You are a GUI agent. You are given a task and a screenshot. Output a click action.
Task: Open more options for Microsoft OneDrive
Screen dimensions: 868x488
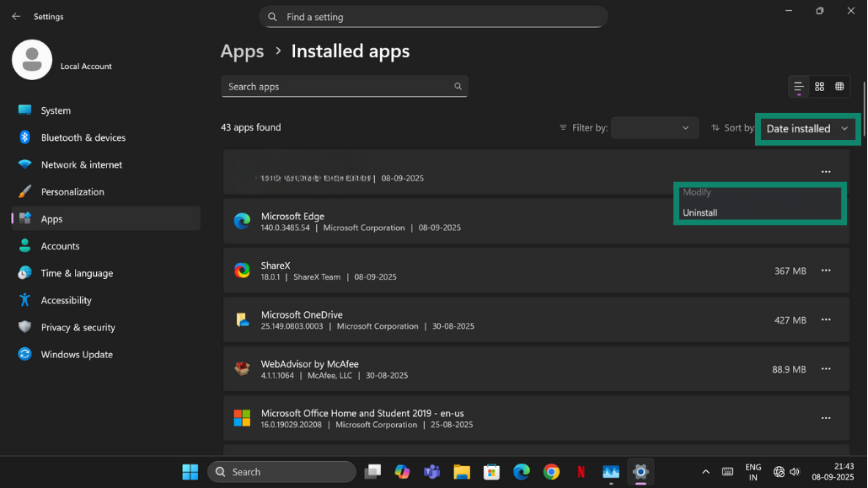pyautogui.click(x=825, y=319)
